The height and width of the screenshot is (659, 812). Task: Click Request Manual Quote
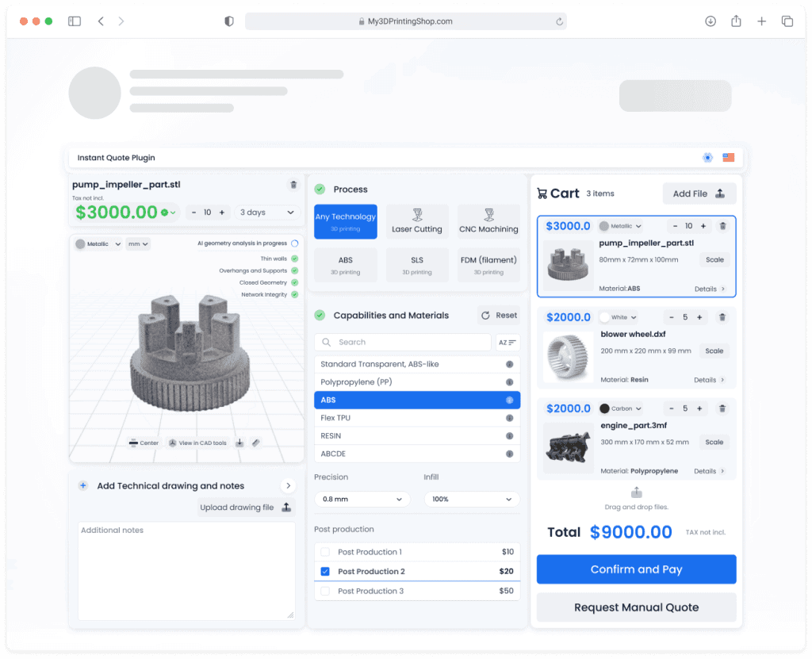(x=636, y=607)
